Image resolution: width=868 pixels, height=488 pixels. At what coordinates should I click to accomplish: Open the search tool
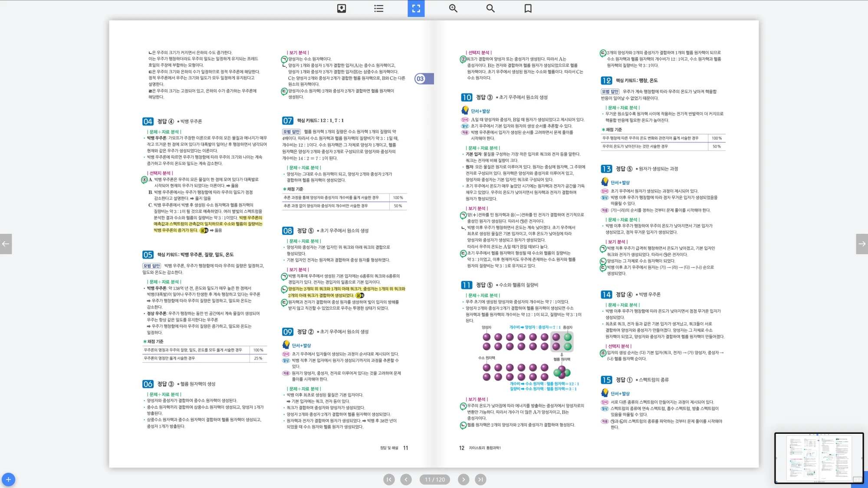click(490, 8)
